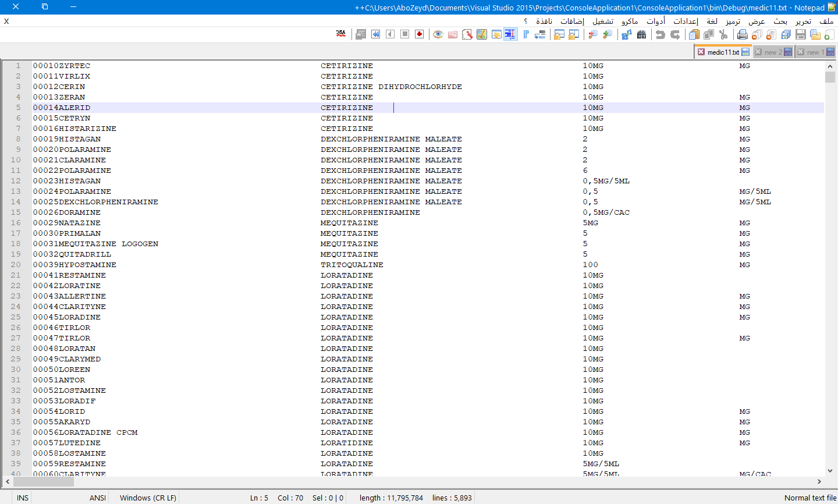The height and width of the screenshot is (504, 838).
Task: Toggle the highlighted indent guide button
Action: (510, 35)
